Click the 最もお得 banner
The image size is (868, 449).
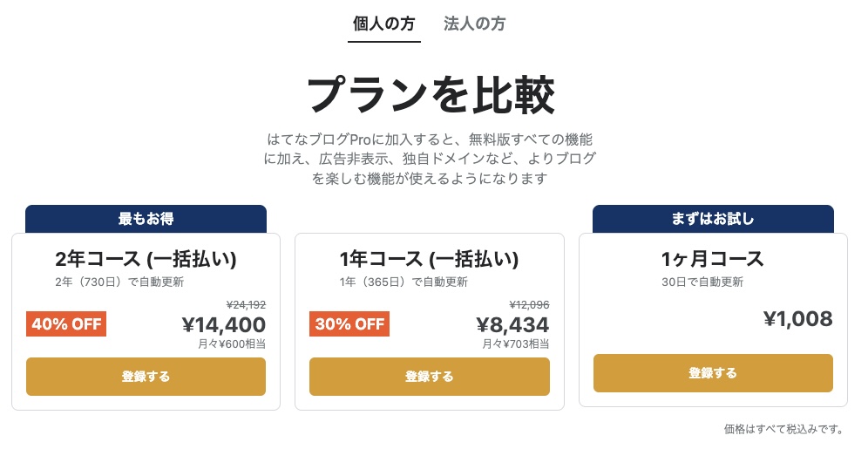146,218
